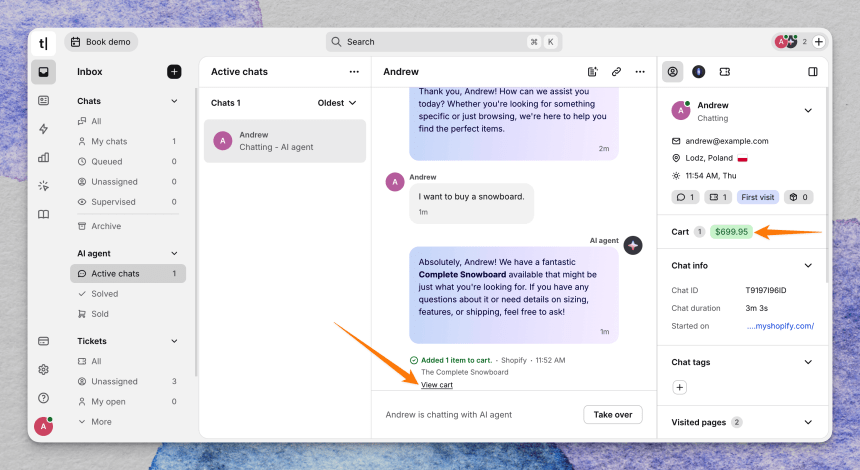Add a chat tag with plus button
This screenshot has width=860, height=470.
point(680,388)
